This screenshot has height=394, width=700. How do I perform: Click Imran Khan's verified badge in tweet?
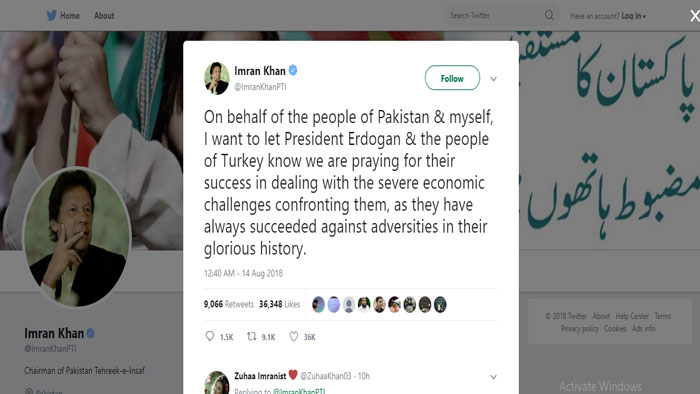293,70
